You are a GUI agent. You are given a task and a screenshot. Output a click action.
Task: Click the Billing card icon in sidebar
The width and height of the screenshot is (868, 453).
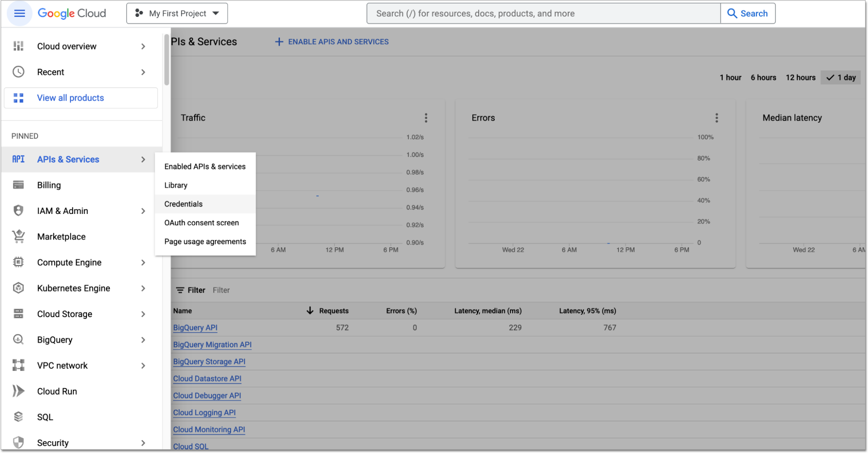point(18,185)
